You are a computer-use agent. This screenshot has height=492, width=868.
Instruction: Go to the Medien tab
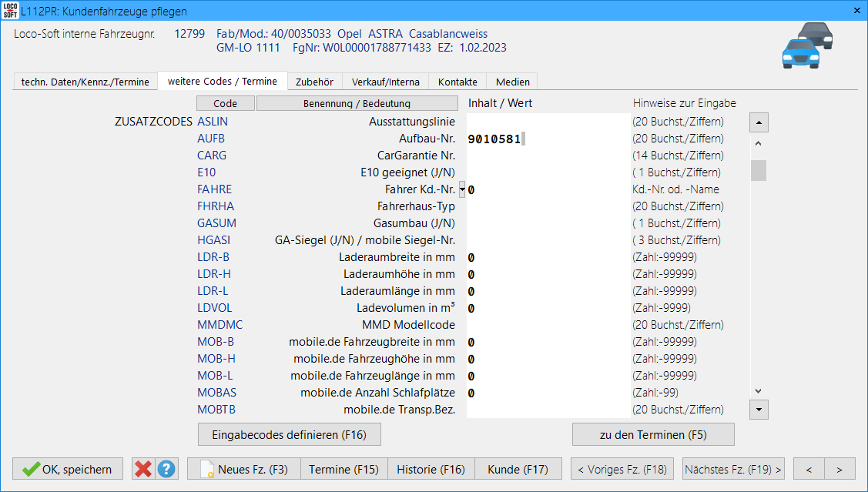tap(512, 82)
